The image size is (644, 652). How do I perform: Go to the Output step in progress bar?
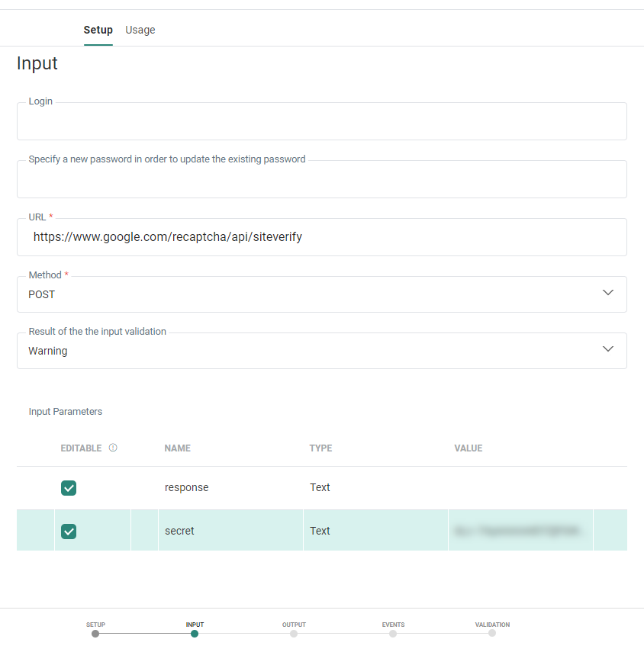[294, 633]
